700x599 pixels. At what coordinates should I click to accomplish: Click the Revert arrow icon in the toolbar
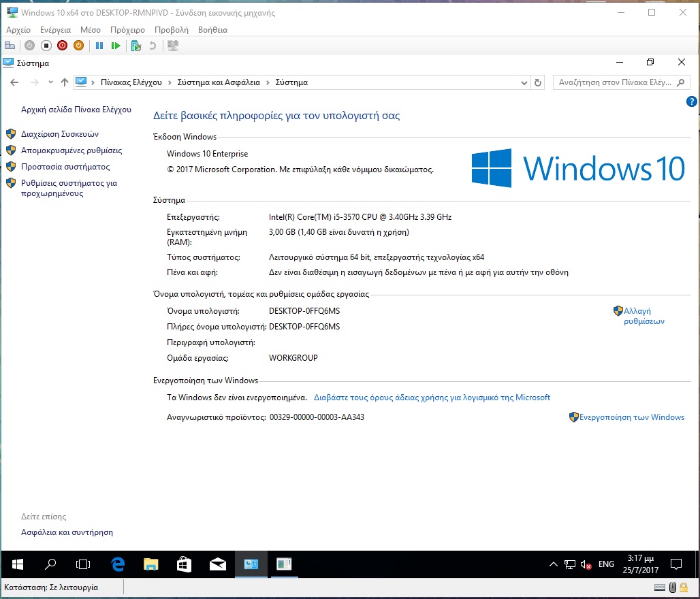[153, 46]
